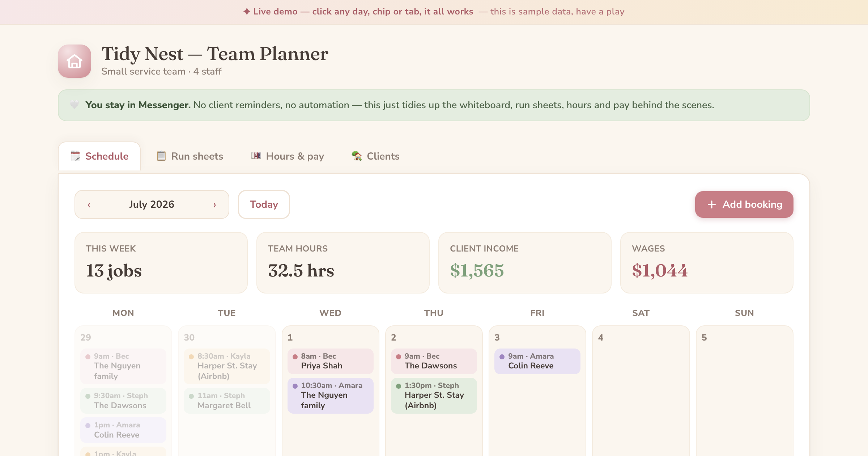This screenshot has height=456, width=868.
Task: Switch to Run sheets tab
Action: 190,156
